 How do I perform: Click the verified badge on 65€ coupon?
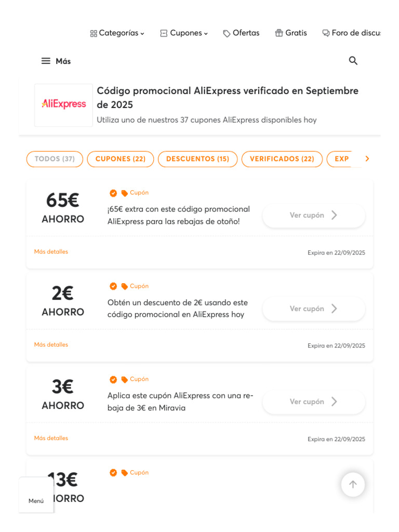pyautogui.click(x=113, y=193)
